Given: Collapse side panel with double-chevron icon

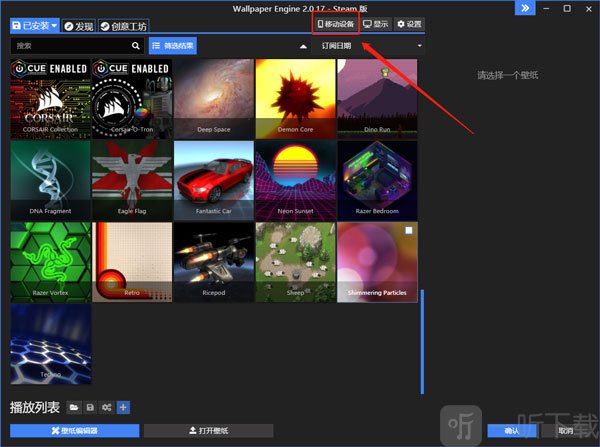Looking at the screenshot, I should pyautogui.click(x=525, y=8).
